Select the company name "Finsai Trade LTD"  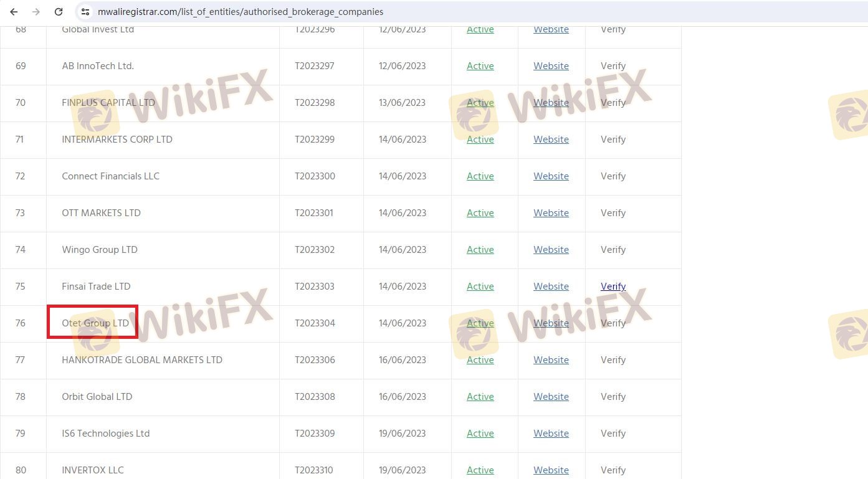[96, 287]
